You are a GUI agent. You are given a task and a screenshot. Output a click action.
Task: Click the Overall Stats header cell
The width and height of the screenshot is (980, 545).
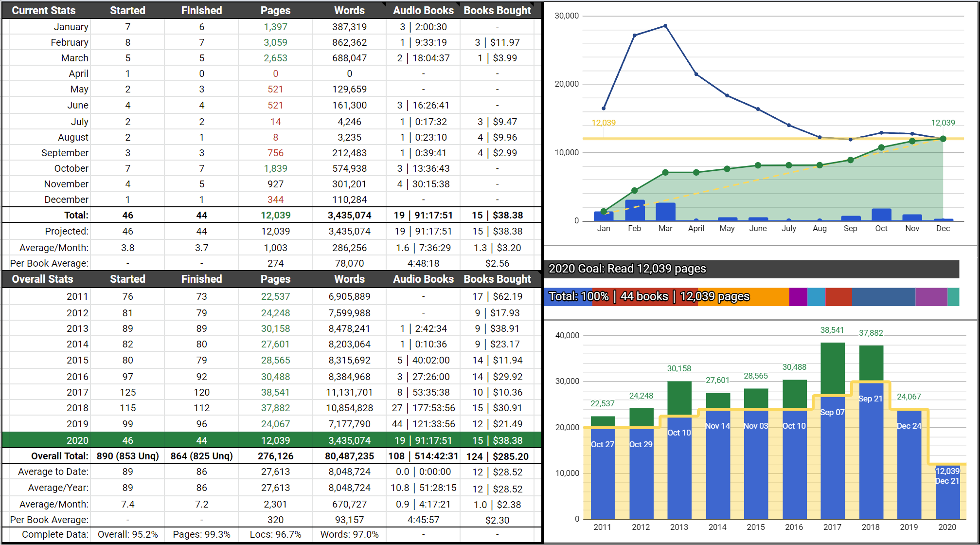43,279
